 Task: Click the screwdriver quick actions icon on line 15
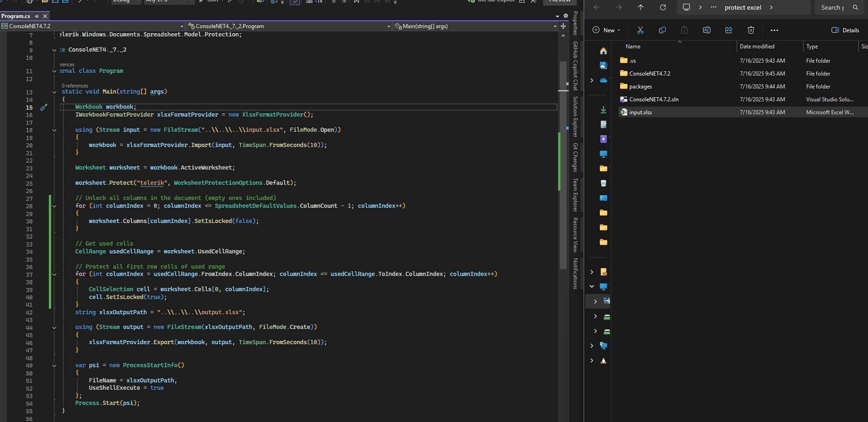pos(44,107)
